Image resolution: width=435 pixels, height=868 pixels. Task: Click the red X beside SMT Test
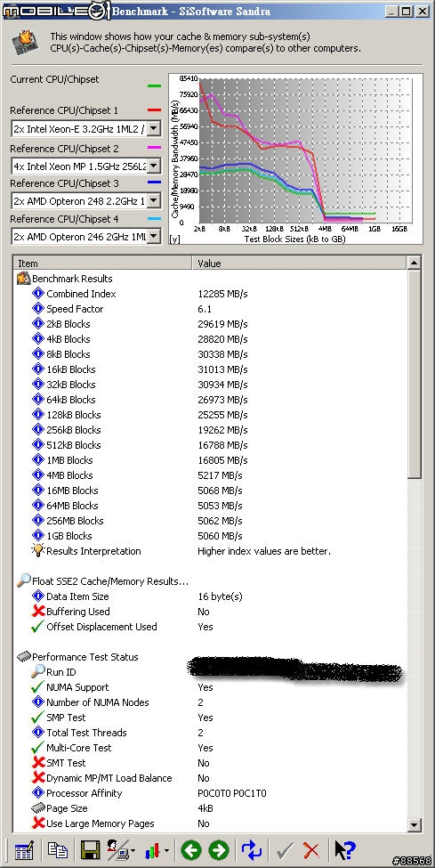37,762
